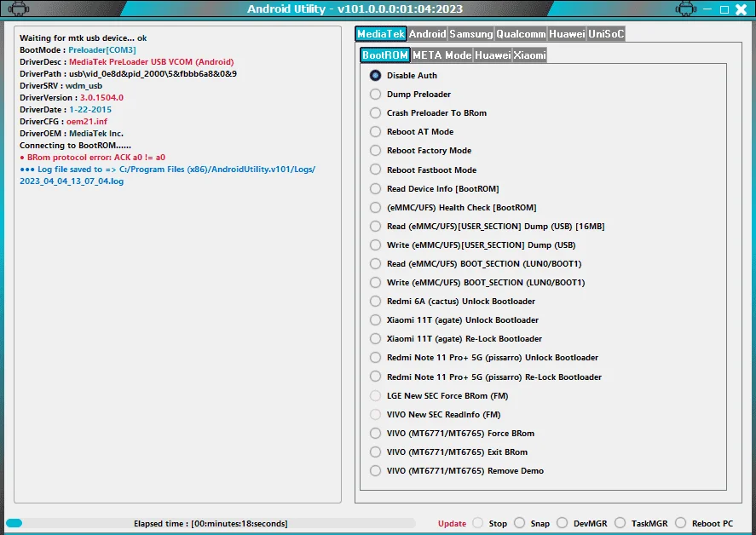Select the BootROM sub-tab
The height and width of the screenshot is (535, 756).
click(x=385, y=55)
